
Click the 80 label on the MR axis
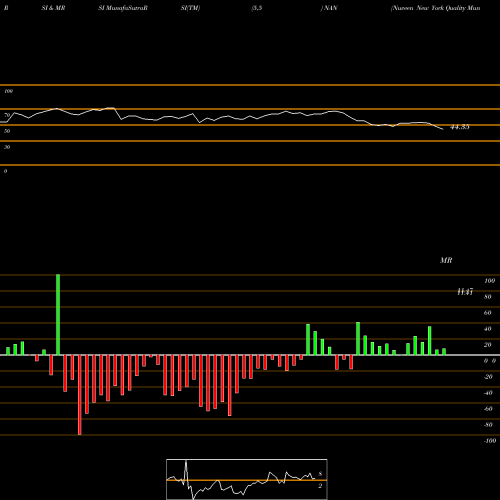(x=488, y=297)
